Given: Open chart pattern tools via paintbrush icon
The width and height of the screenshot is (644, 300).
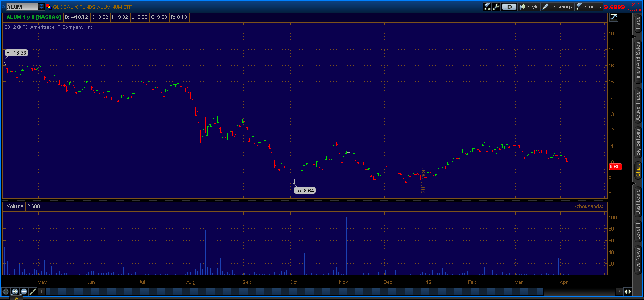Looking at the screenshot, I should coord(487,7).
